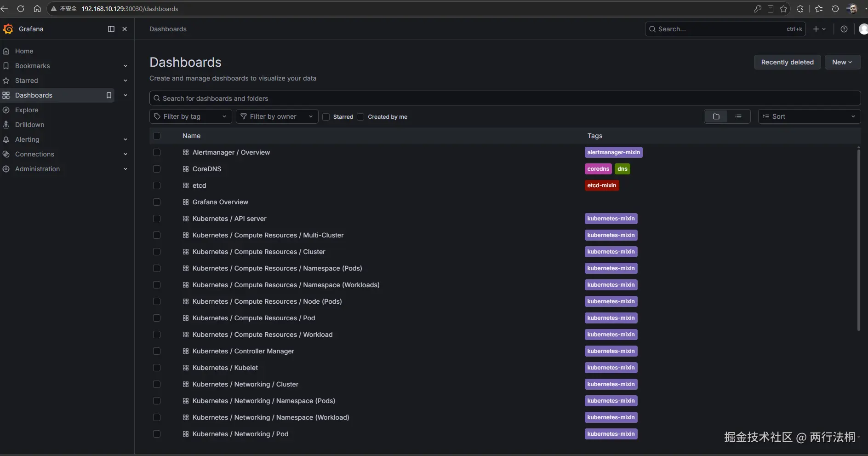Check the Kubernetes / Kubelet row checkbox

tap(157, 368)
